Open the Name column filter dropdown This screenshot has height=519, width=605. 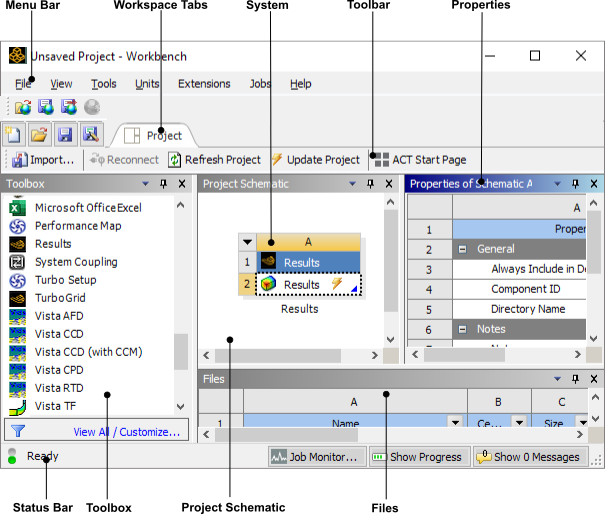click(x=455, y=423)
